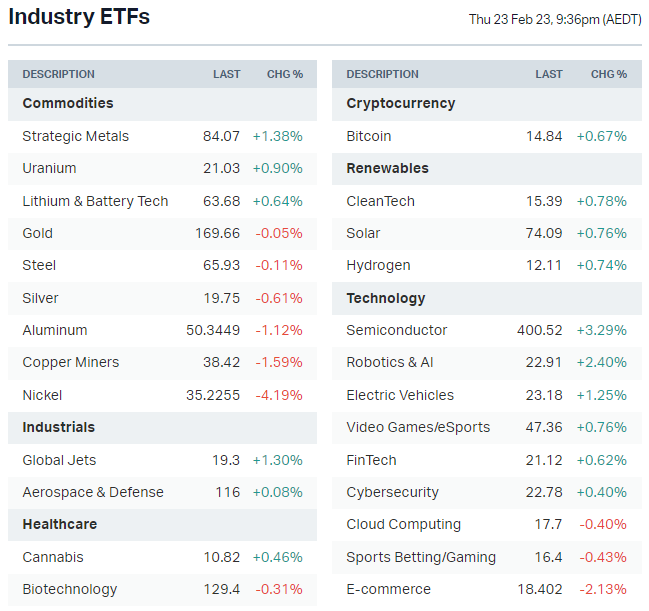
Task: Open the Cannabis ETF row
Action: (53, 557)
